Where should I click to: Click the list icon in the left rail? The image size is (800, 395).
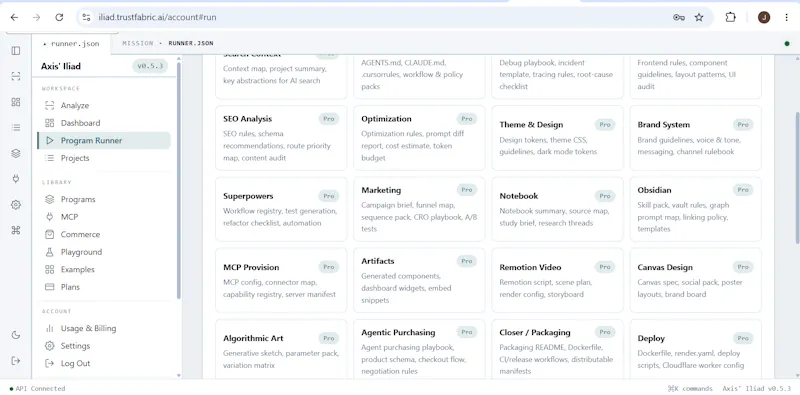(x=16, y=128)
